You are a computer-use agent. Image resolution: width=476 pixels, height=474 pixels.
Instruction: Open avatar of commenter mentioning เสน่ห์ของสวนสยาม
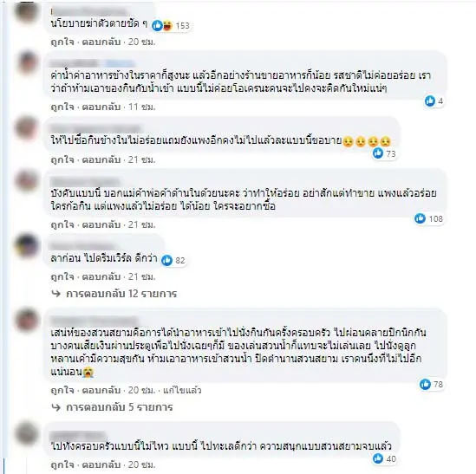(x=27, y=321)
